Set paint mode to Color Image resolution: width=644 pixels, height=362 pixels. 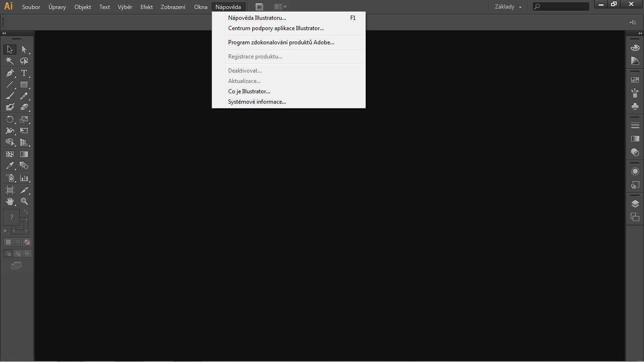[8, 242]
